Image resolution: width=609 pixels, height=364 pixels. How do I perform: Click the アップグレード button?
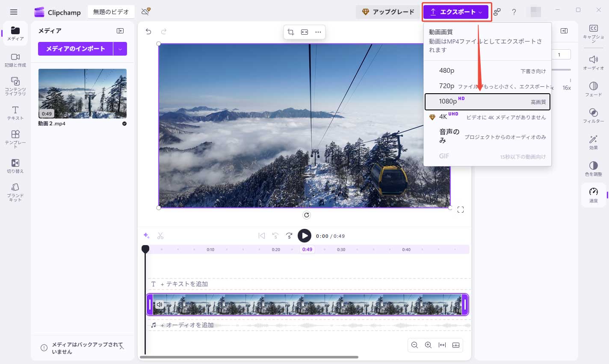point(388,12)
